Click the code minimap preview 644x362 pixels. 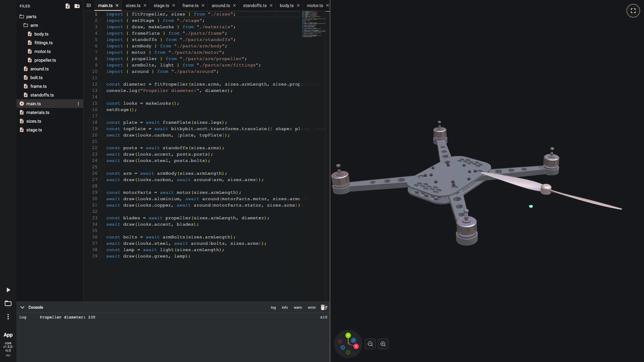[314, 24]
